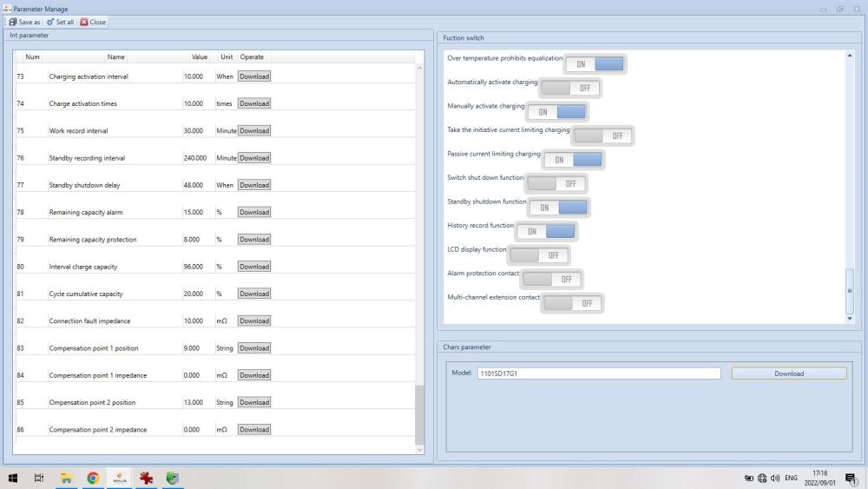Download Charge activation times parameter

[x=254, y=103]
